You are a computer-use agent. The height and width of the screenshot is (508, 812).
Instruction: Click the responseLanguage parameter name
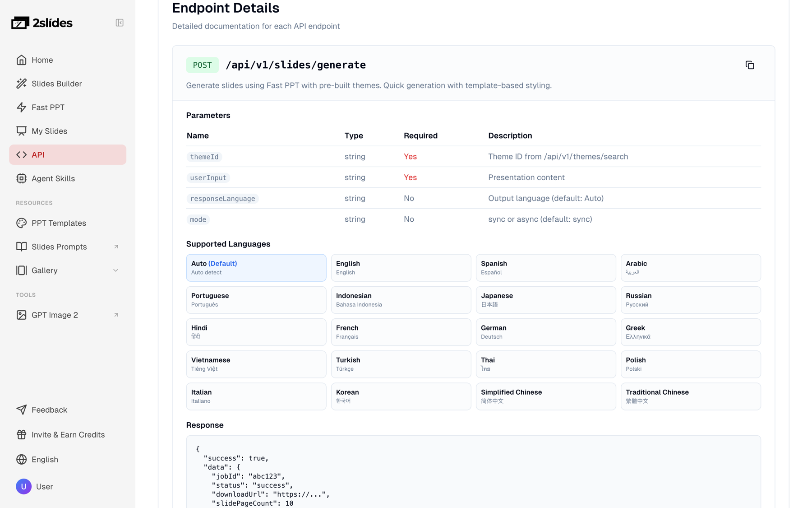click(222, 199)
